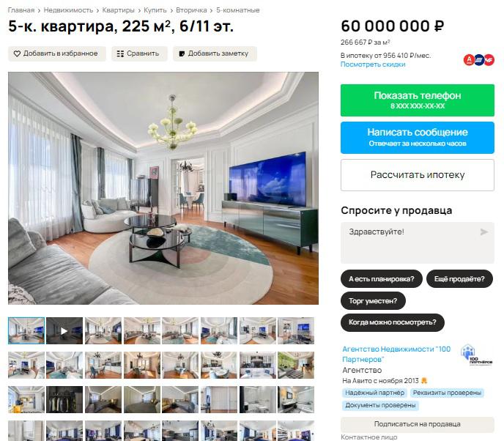504x441 pixels.
Task: Open the 100 Партнеров agency logo
Action: point(475,355)
